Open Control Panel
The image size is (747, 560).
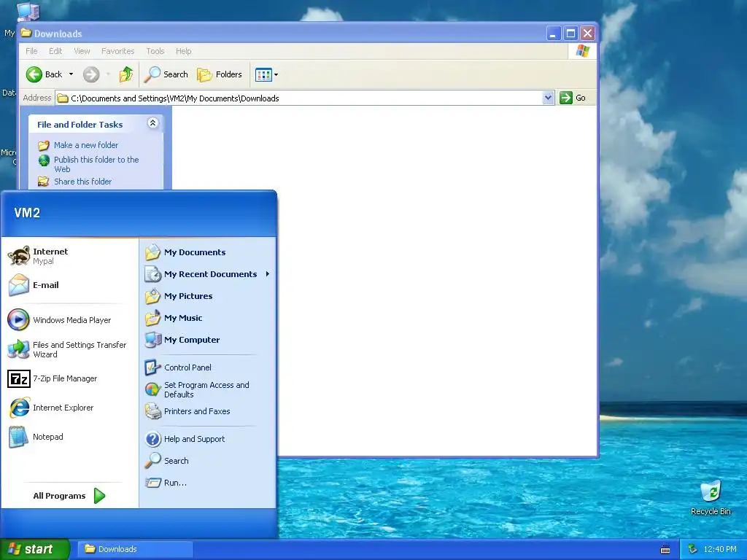pos(208,367)
